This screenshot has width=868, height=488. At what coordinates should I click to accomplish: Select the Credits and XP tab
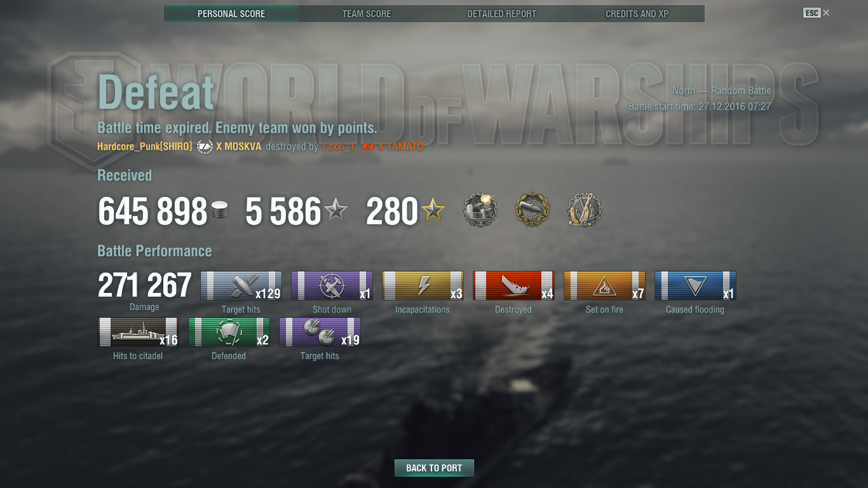click(x=637, y=13)
